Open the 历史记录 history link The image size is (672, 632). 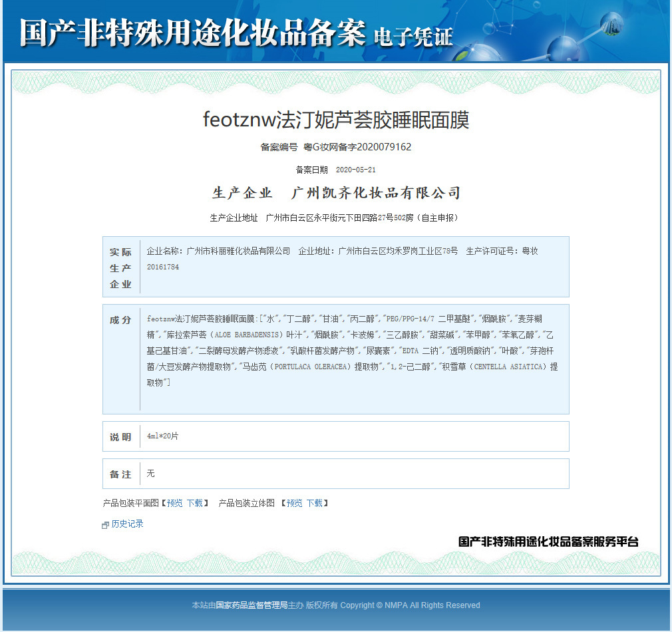pos(127,524)
